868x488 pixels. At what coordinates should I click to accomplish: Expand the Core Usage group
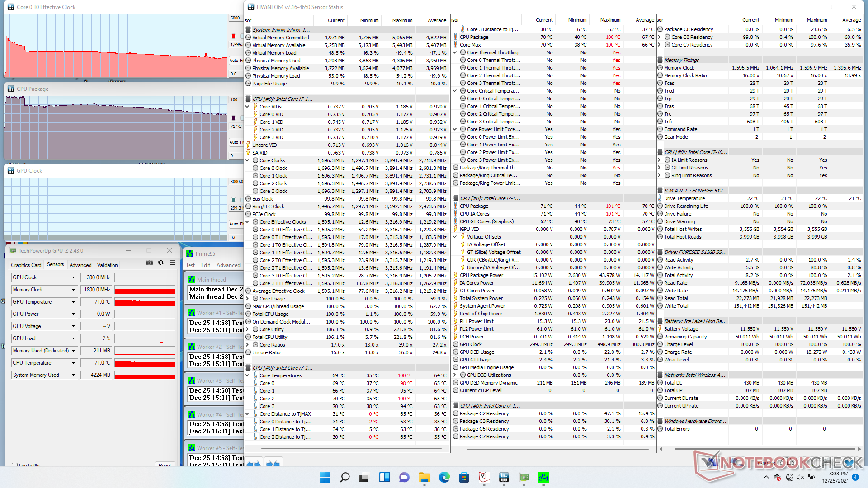point(247,299)
